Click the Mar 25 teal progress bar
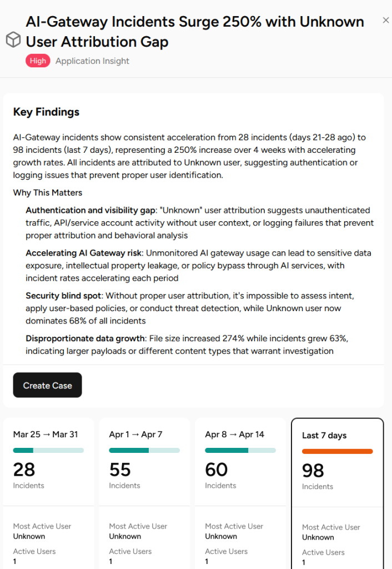The height and width of the screenshot is (569, 392). pyautogui.click(x=49, y=450)
